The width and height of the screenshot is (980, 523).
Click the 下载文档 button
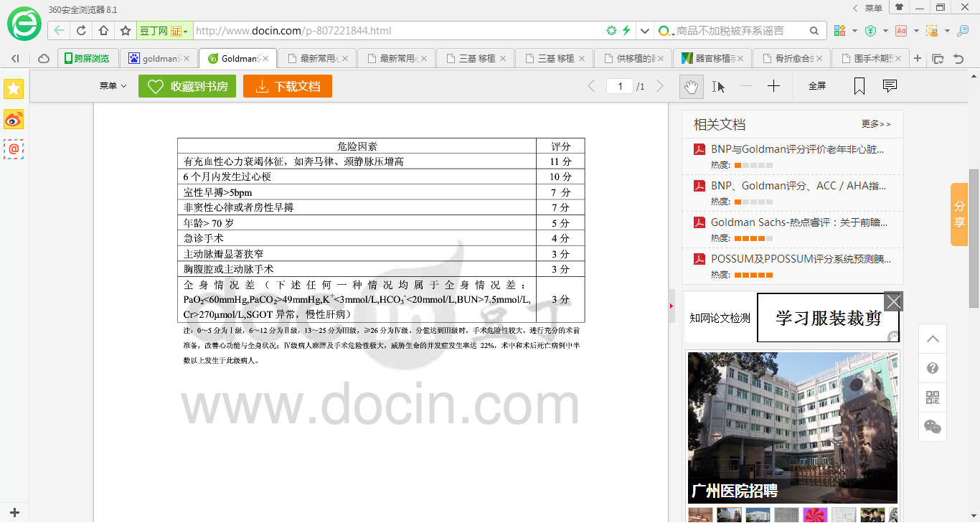click(x=287, y=86)
